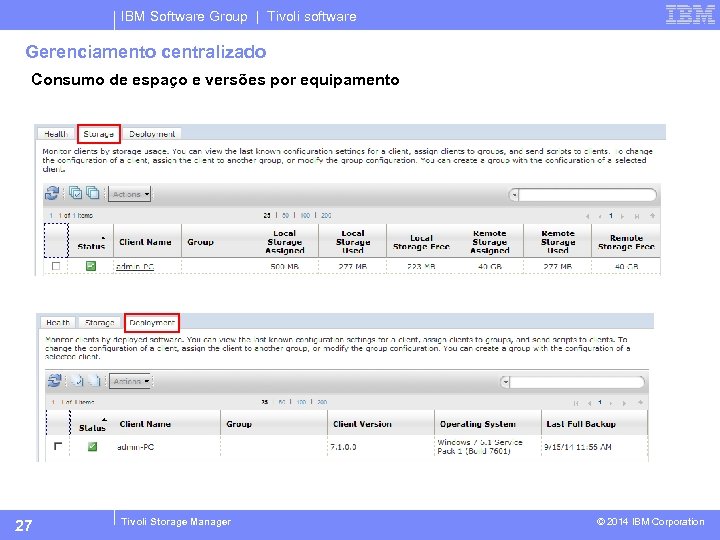The width and height of the screenshot is (720, 540).
Task: Open filter dropdown arrow beside Deployment search box
Action: click(506, 382)
